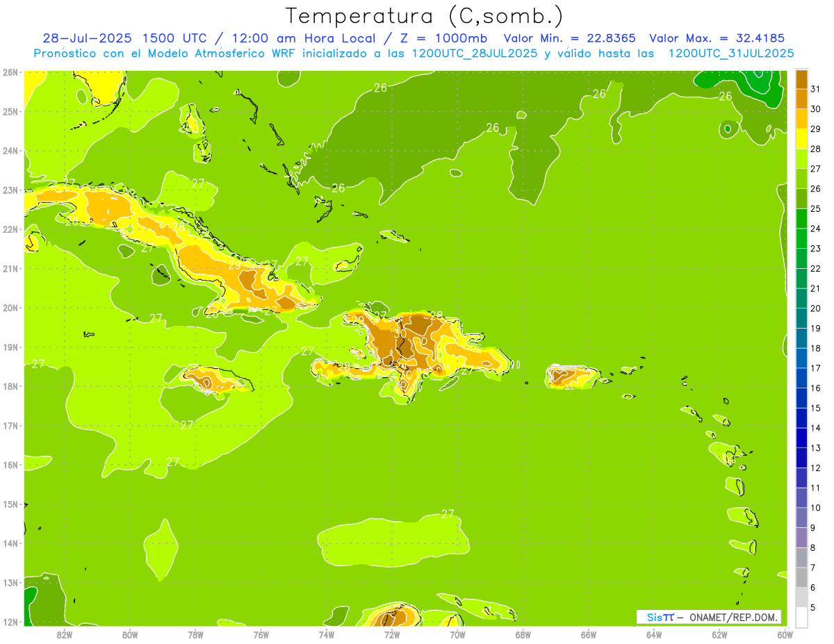Open the "ONAMET/REP.DOM." credit label
The width and height of the screenshot is (834, 644).
[x=735, y=617]
